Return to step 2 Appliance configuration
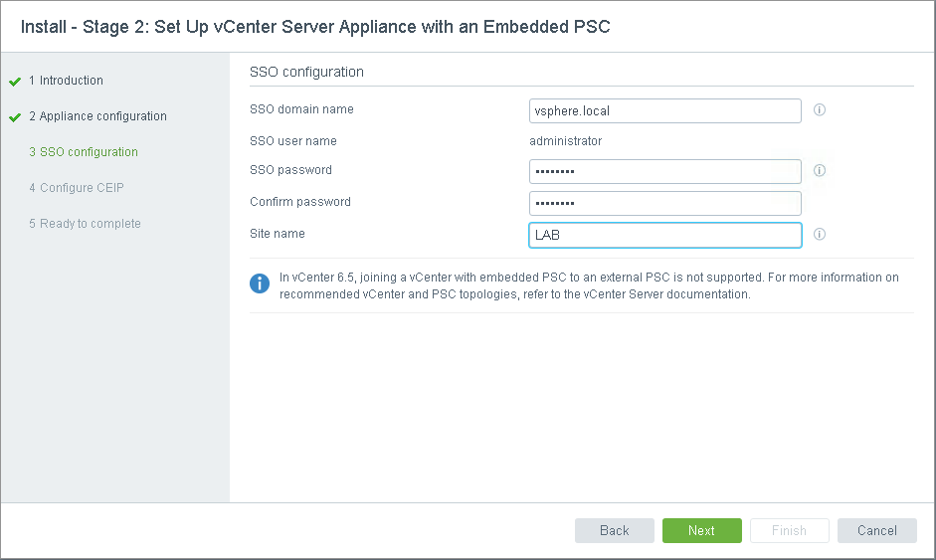936x560 pixels. tap(97, 116)
